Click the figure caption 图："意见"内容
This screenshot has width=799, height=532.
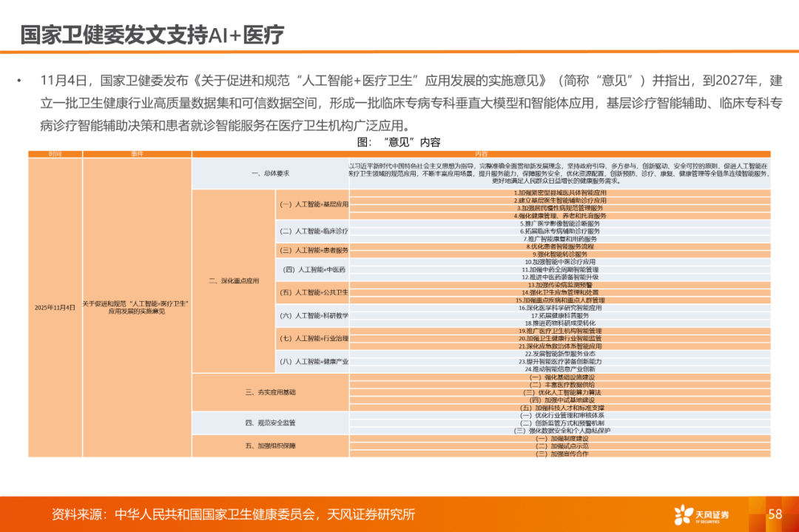[399, 142]
